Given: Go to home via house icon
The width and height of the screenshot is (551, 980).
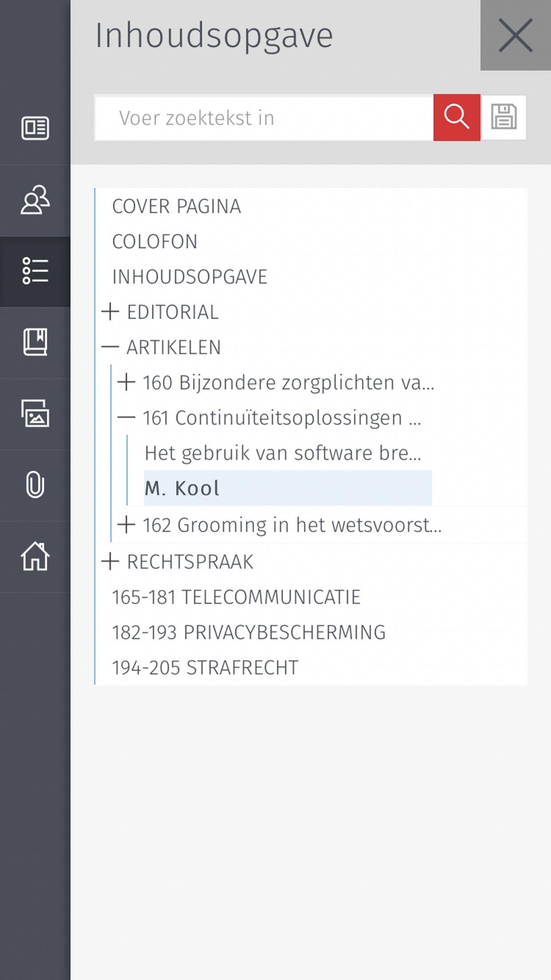Looking at the screenshot, I should [35, 556].
